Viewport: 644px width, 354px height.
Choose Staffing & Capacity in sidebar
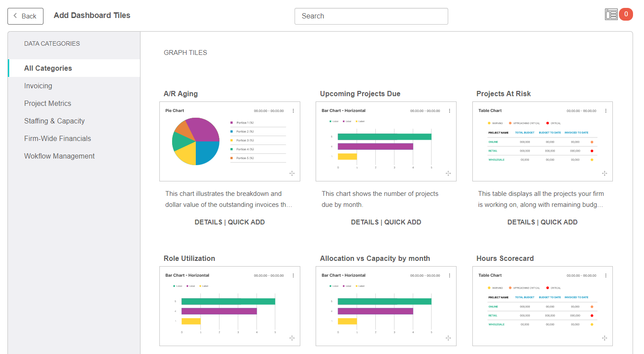(x=54, y=121)
